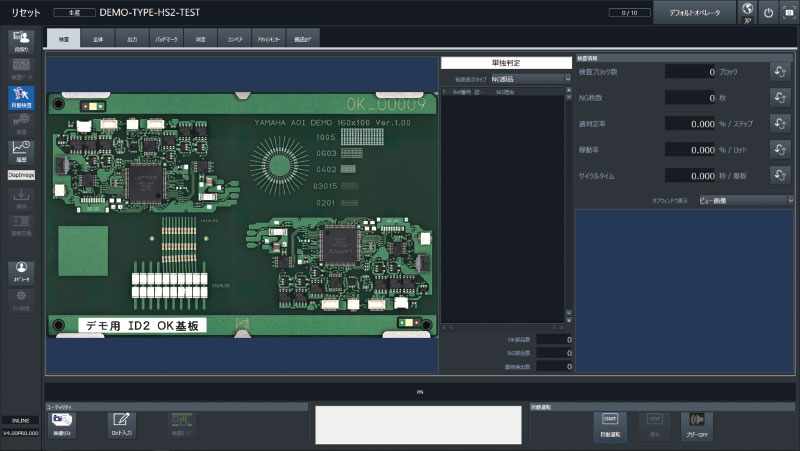This screenshot has height=451, width=800.
Task: Click the Lot入力 pencil icon
Action: [x=121, y=423]
